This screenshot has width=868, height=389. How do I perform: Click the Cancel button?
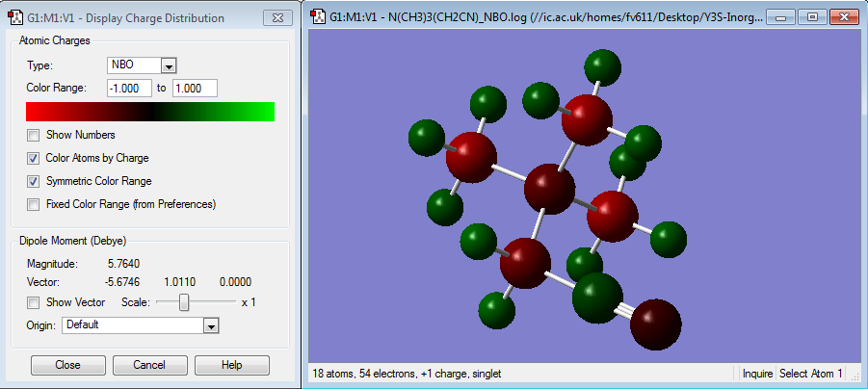[x=150, y=365]
